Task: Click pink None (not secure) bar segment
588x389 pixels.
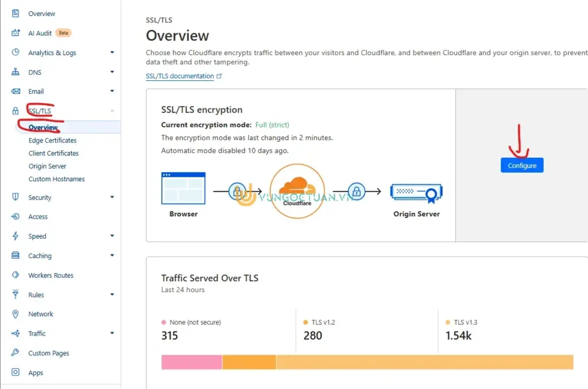Action: click(192, 362)
